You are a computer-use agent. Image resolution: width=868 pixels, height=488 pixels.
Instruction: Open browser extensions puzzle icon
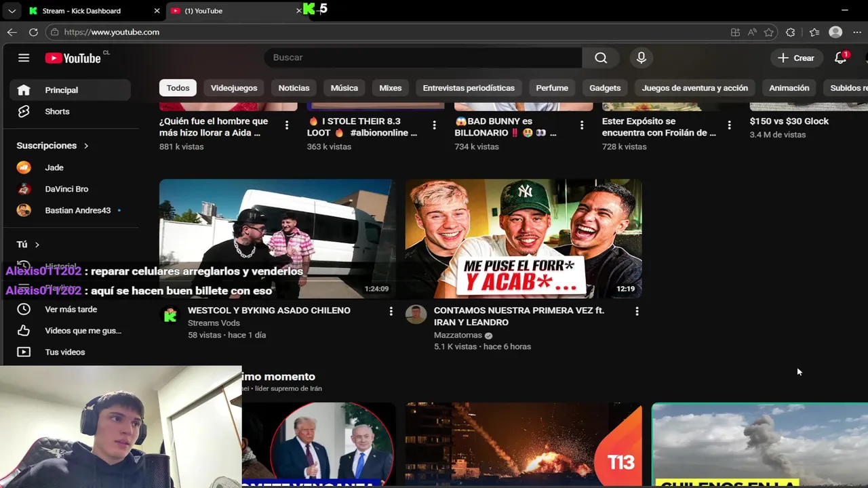tap(790, 32)
